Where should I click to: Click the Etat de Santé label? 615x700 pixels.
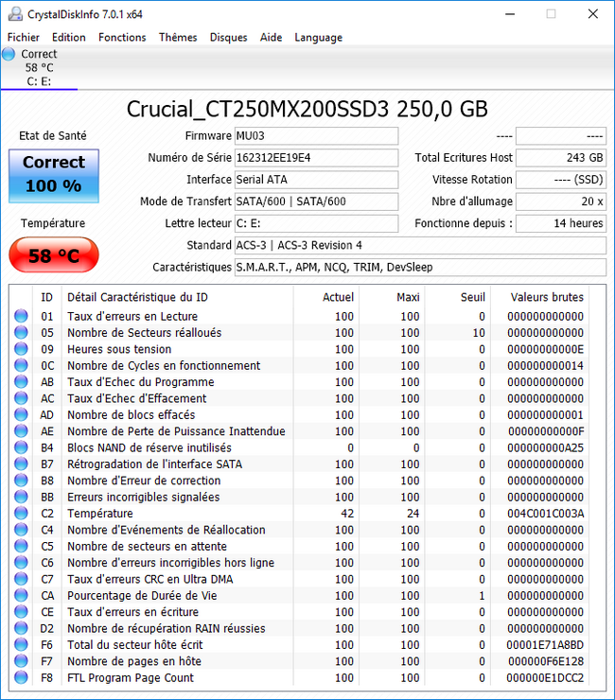coord(53,135)
